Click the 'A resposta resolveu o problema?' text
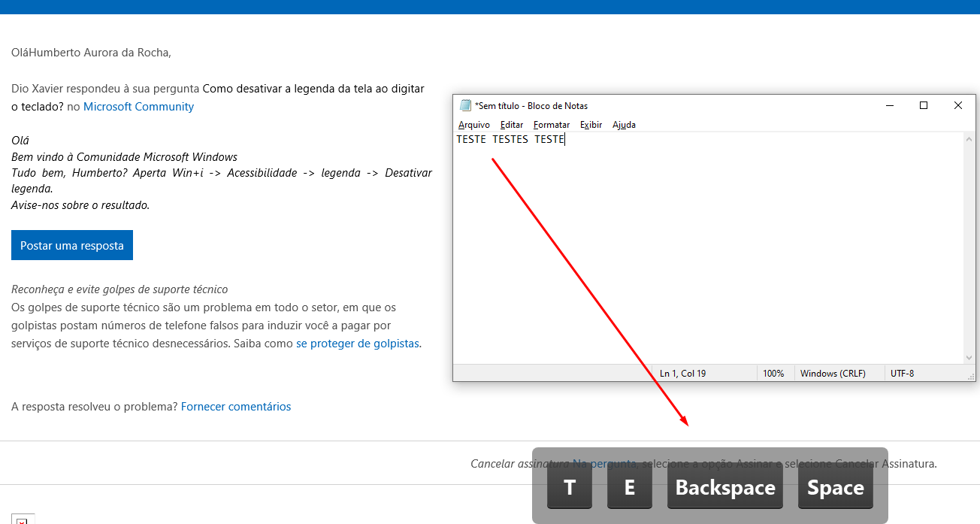 (x=95, y=407)
